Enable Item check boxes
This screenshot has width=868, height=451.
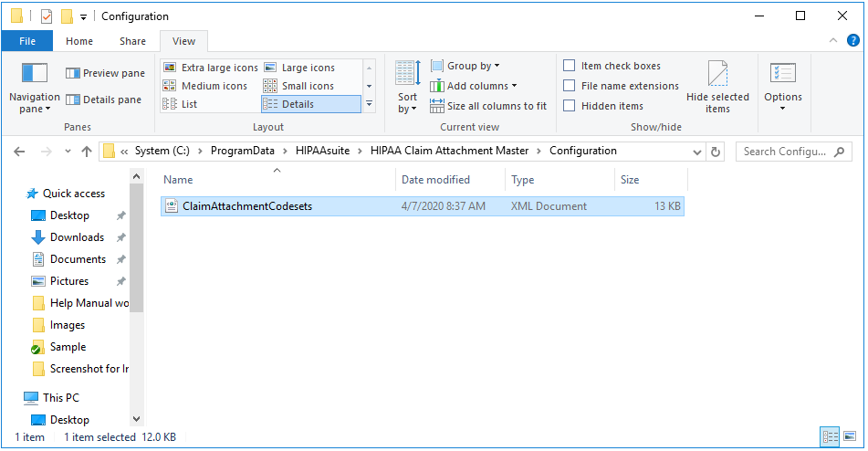pyautogui.click(x=570, y=66)
